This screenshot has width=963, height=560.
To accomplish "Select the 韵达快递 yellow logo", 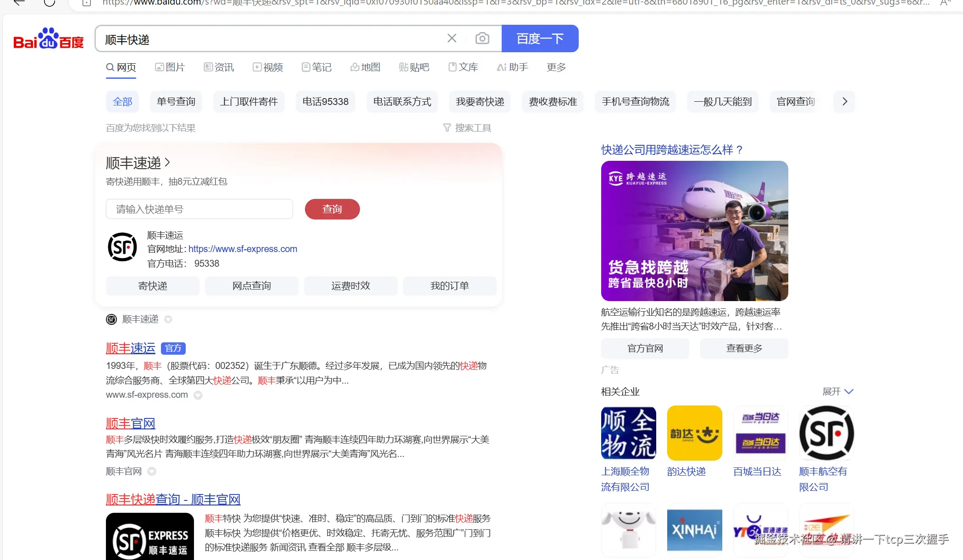I will point(694,433).
